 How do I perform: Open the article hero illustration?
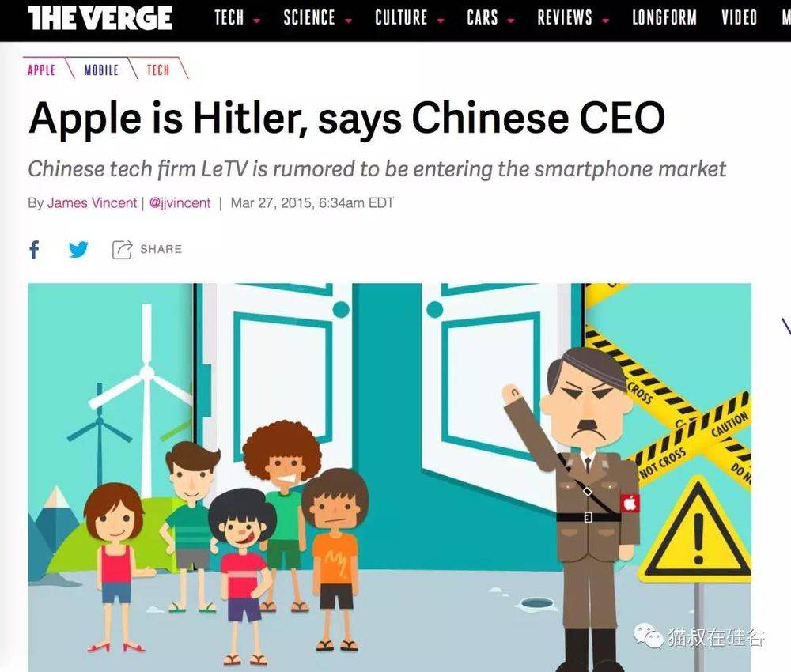pos(389,477)
